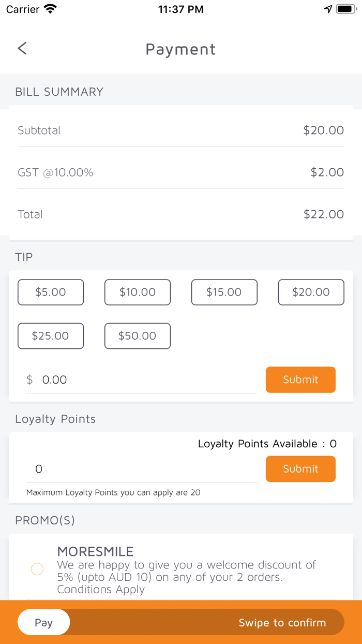Tap the Subtotal row
362x644 pixels.
pos(181,130)
